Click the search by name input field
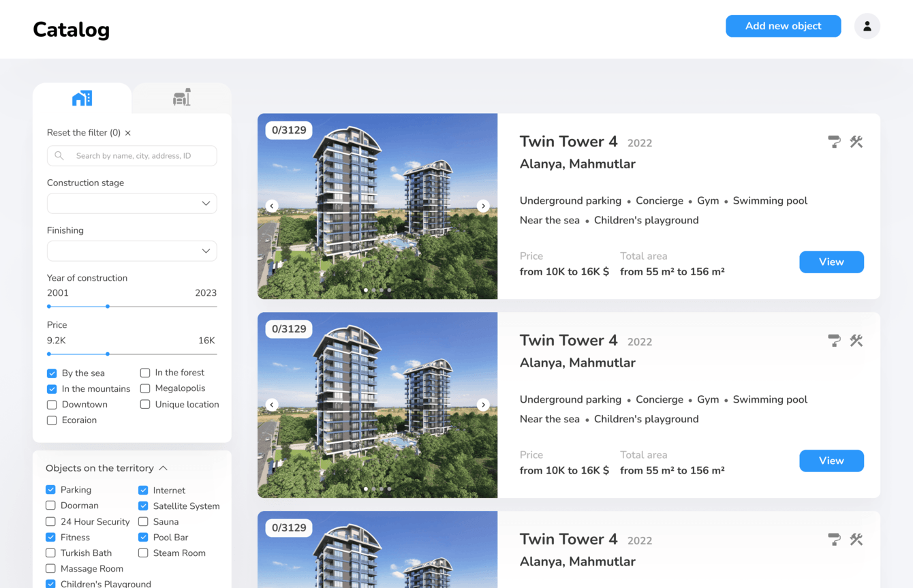Screen dimensions: 913x588 (133, 156)
